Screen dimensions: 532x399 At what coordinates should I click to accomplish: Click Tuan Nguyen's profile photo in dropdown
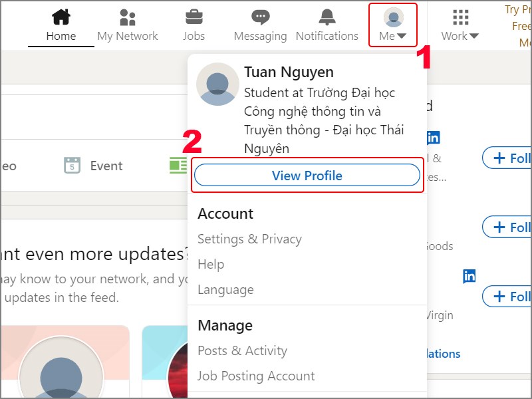217,84
